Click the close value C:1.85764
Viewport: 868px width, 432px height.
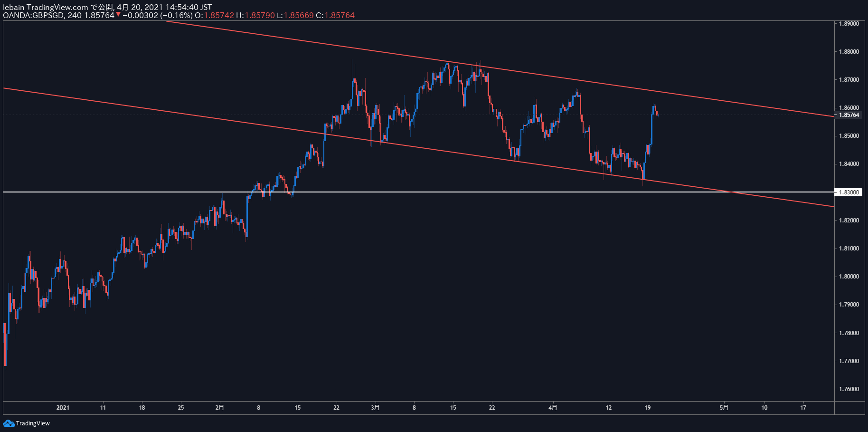click(x=335, y=15)
